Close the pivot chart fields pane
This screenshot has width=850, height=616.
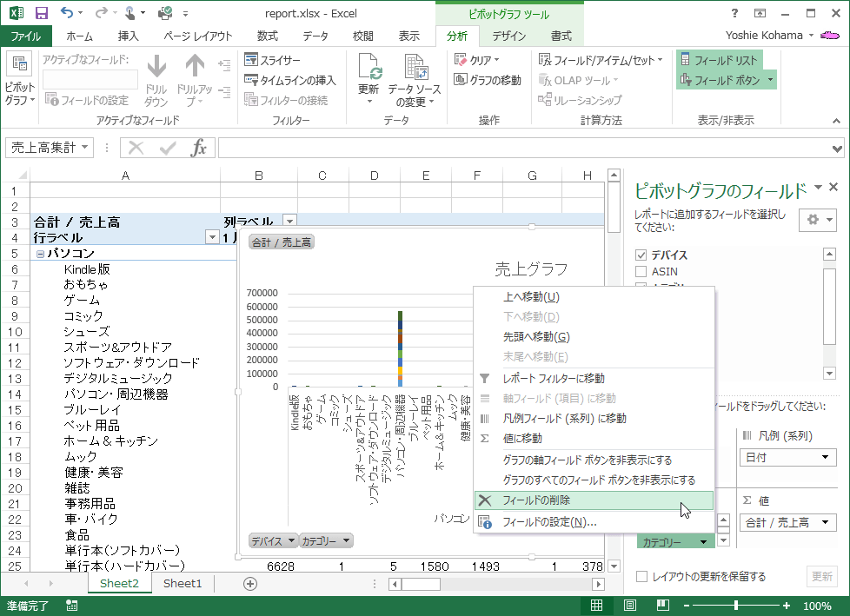click(x=833, y=187)
